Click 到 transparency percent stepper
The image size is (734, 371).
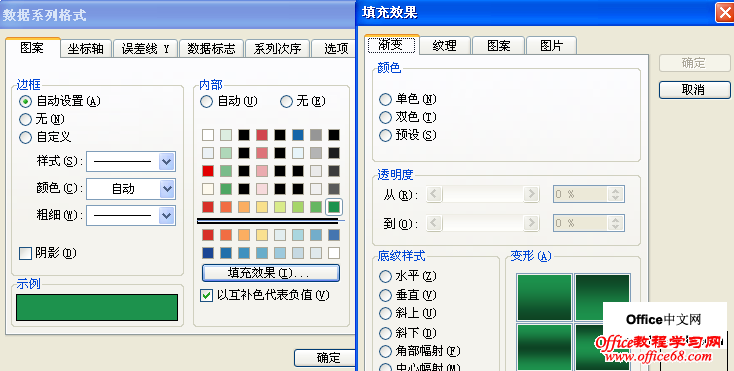point(616,223)
